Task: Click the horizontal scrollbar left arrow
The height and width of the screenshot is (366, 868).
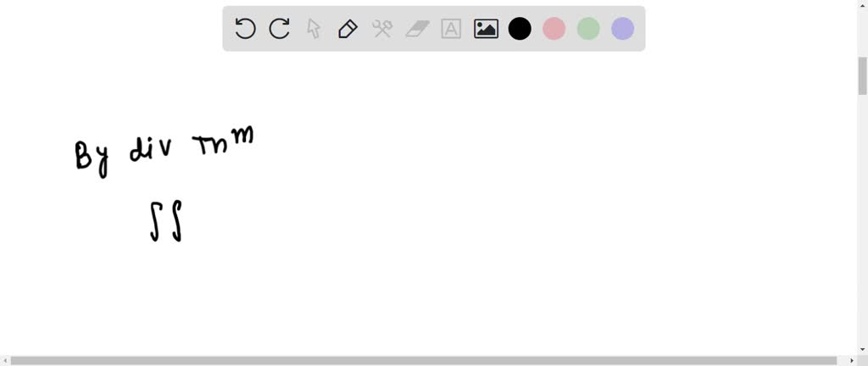Action: pos(4,360)
